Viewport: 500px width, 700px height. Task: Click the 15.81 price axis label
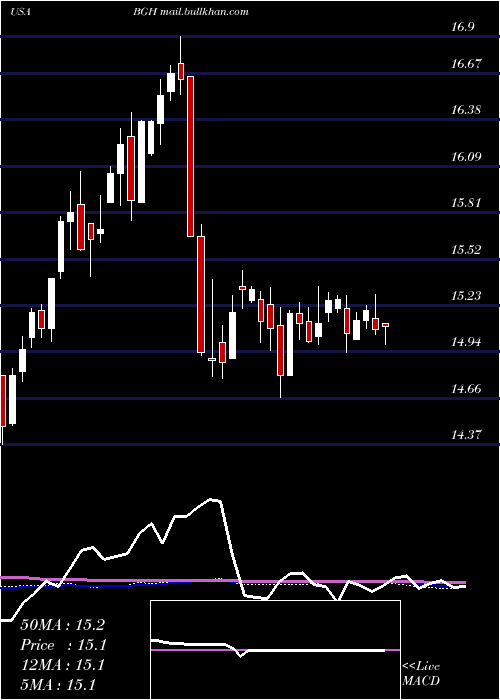pos(466,203)
